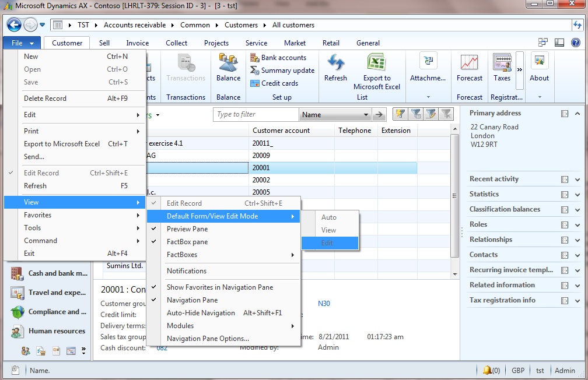This screenshot has height=380, width=588.
Task: Toggle the FactBox pane menu option
Action: pyautogui.click(x=223, y=242)
